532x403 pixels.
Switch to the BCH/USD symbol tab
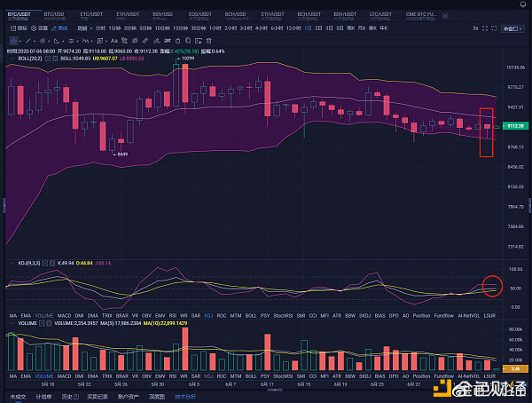(235, 14)
